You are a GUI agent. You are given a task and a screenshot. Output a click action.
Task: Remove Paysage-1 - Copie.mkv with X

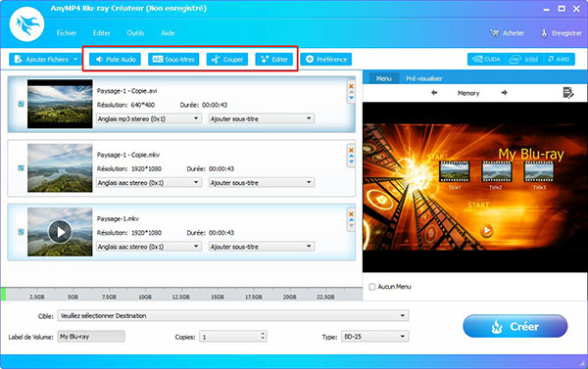[352, 150]
